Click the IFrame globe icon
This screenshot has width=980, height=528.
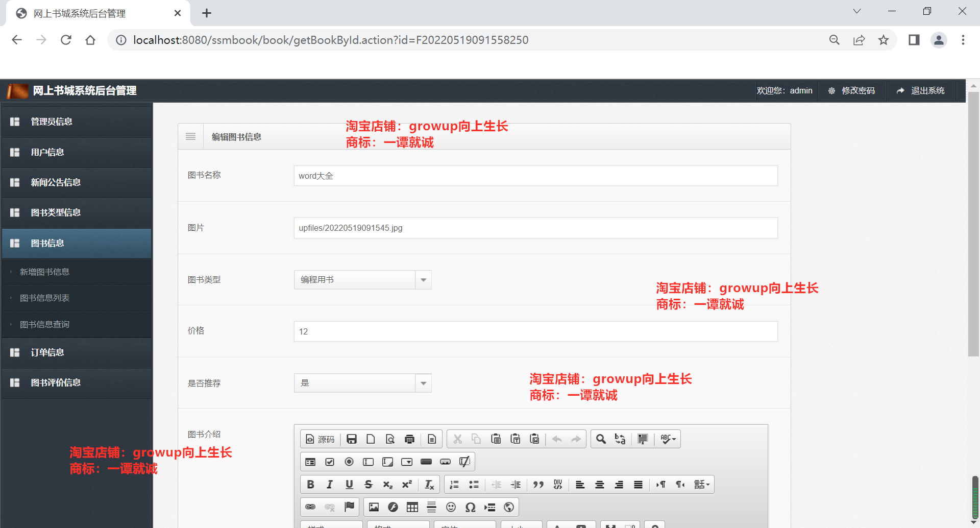(509, 507)
